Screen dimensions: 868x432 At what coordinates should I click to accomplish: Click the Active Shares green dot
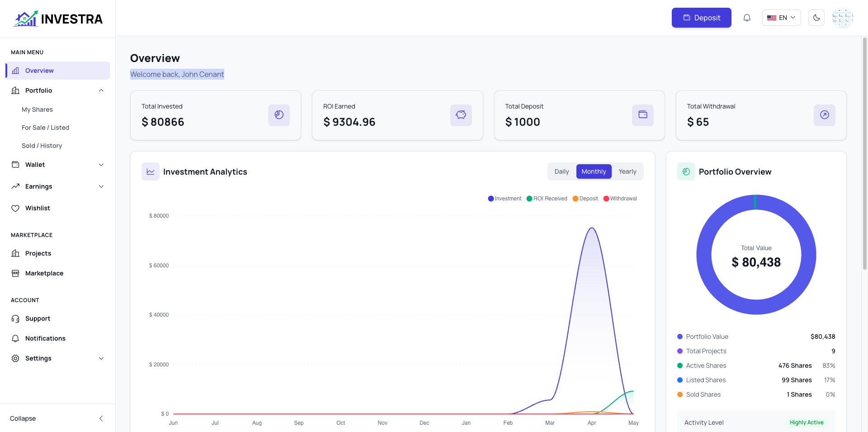point(680,366)
